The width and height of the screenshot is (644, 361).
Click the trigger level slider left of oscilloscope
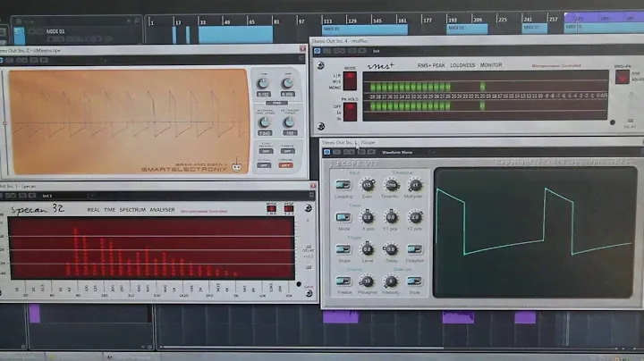[x=5, y=123]
